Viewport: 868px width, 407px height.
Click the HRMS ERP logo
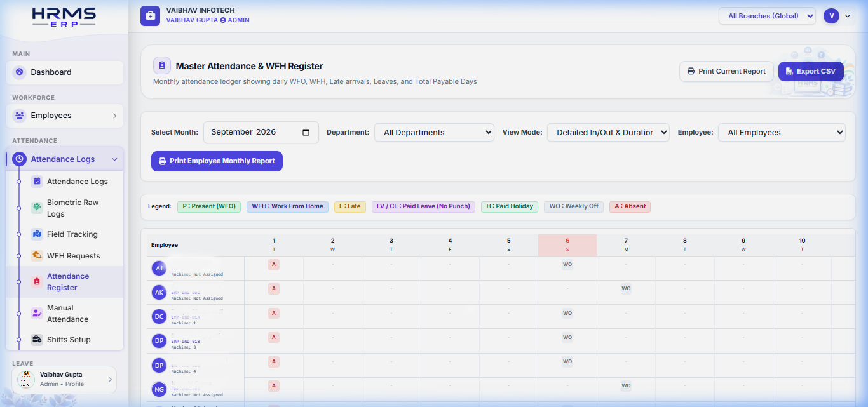(64, 17)
